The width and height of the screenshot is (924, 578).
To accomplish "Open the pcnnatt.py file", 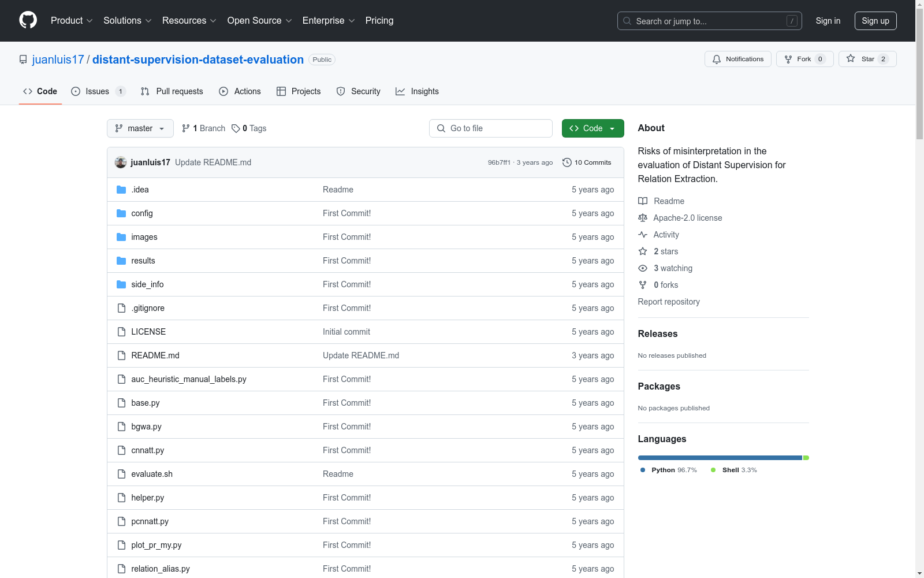I will [x=150, y=521].
